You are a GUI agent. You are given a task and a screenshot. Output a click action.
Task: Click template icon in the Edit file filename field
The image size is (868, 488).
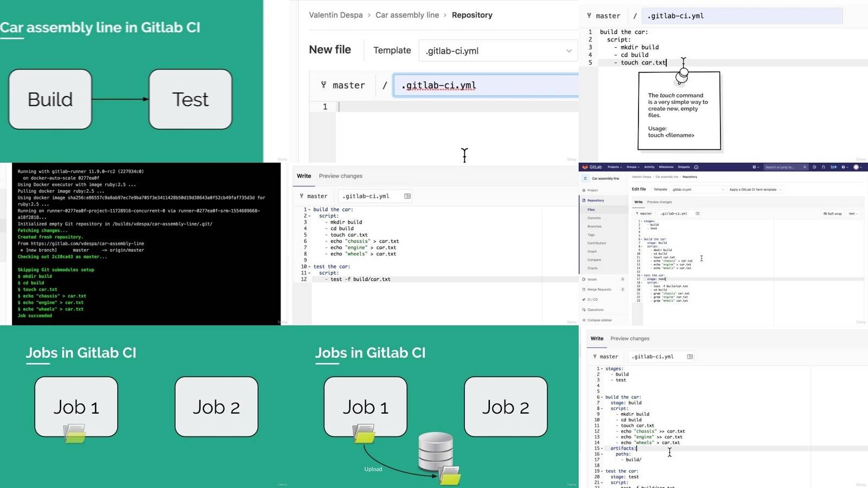[698, 213]
